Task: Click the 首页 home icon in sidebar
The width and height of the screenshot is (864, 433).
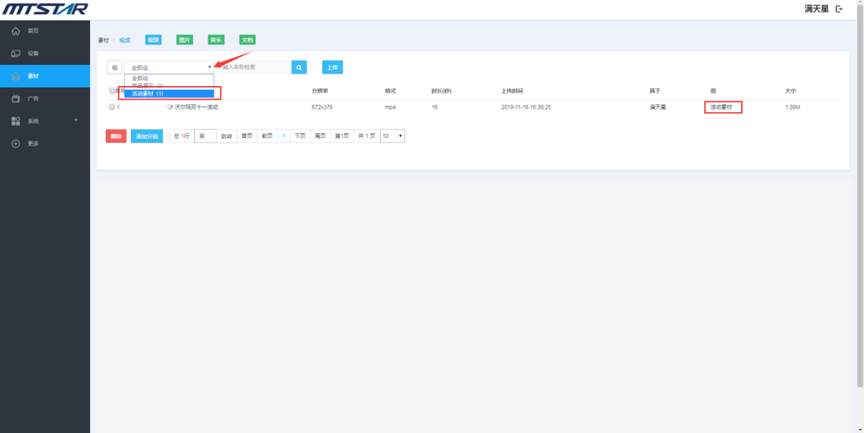Action: click(x=16, y=31)
